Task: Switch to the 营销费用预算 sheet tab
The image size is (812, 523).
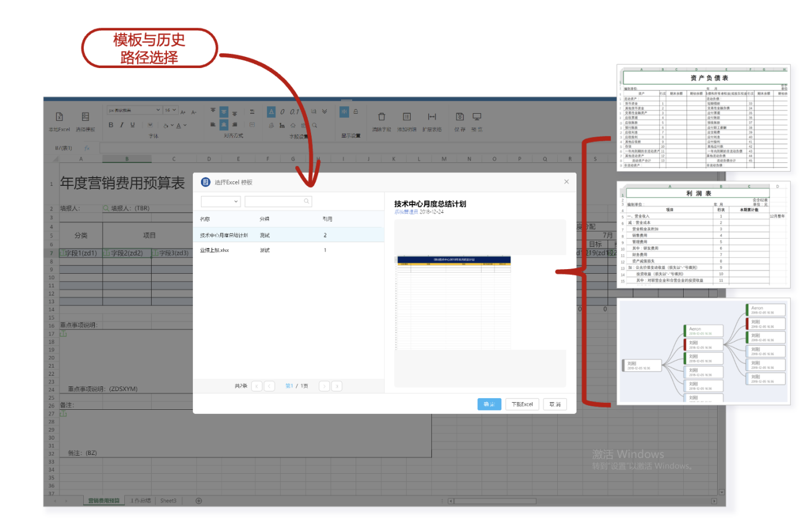Action: coord(104,501)
